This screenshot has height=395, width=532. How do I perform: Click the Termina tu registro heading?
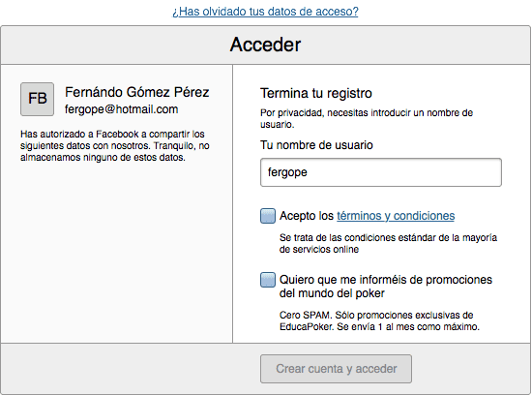coord(316,93)
